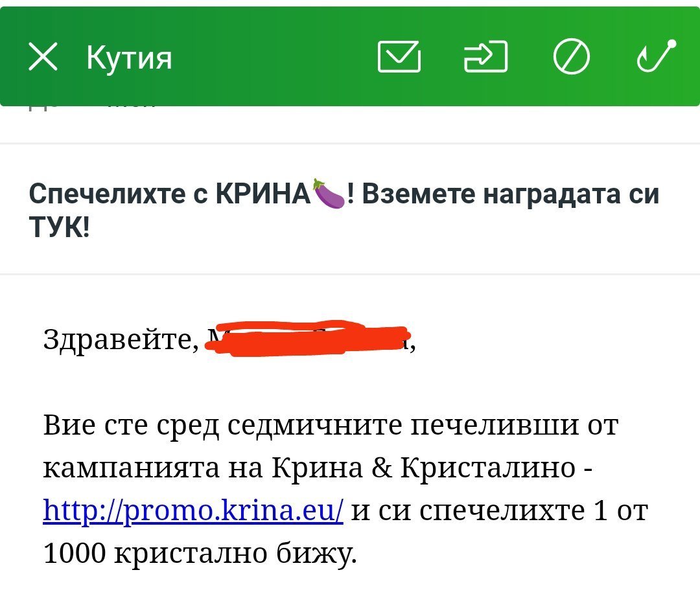Image resolution: width=700 pixels, height=616 pixels.
Task: Mark the message unread via envelope icon
Action: [x=399, y=57]
